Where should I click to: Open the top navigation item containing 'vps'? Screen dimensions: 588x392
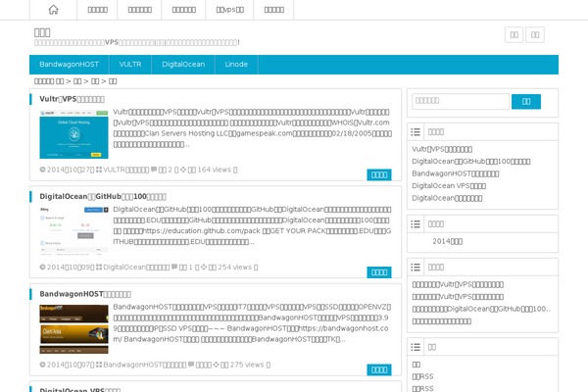[229, 10]
